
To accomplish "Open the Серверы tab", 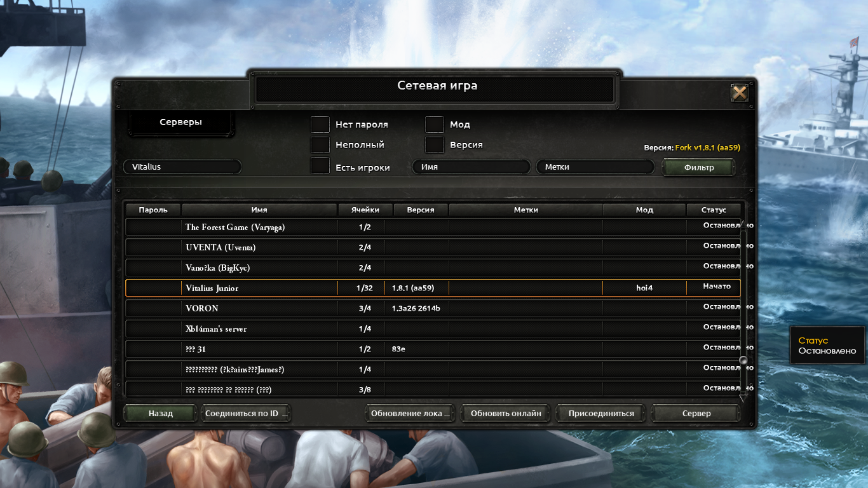I will [181, 123].
